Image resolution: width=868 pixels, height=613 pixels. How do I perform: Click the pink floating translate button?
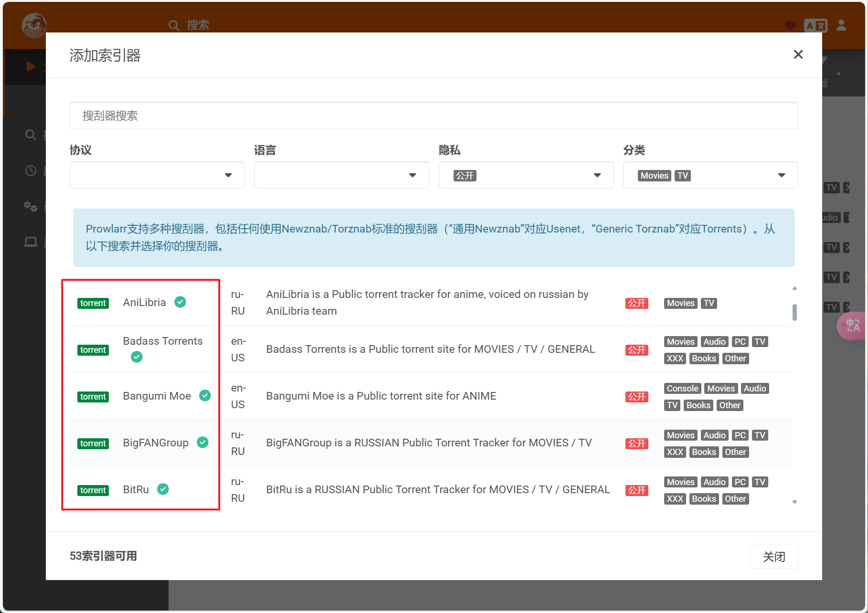point(852,326)
